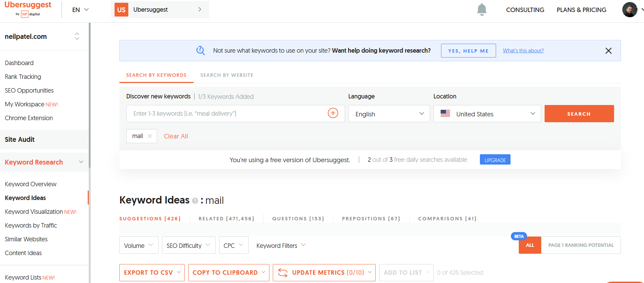The image size is (644, 283).
Task: Open Consulting in top navigation
Action: [525, 10]
